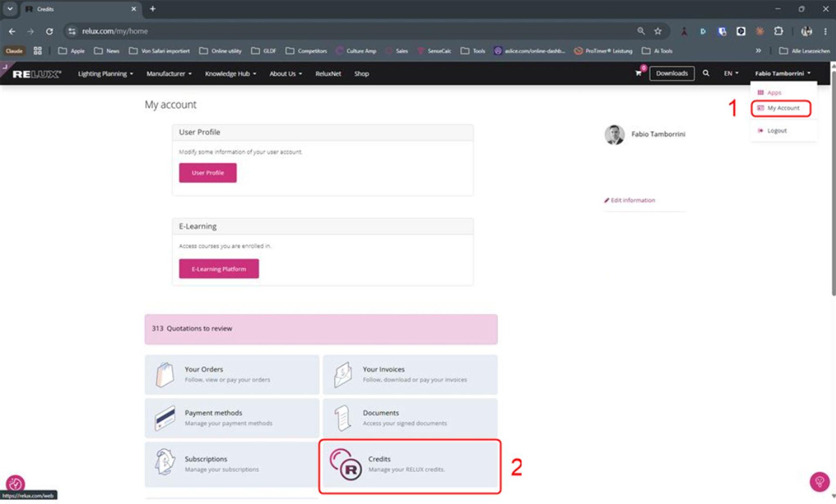Open the Apple bookmark folder
836x504 pixels.
click(x=71, y=51)
